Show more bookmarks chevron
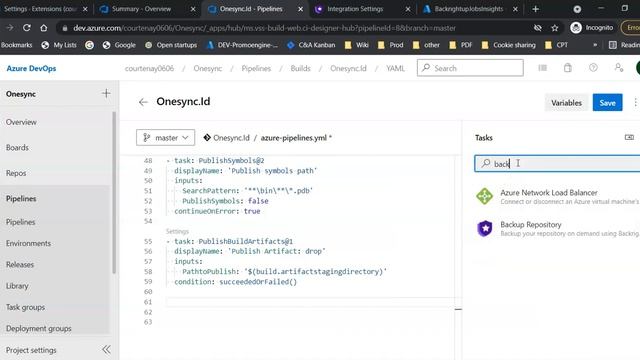Screen dimensions: 640x360 pos(595,45)
